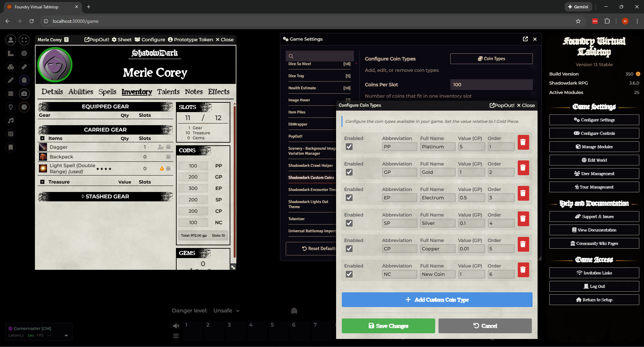Toggle the Enabled checkbox for Electrum
The width and height of the screenshot is (644, 347).
point(349,198)
